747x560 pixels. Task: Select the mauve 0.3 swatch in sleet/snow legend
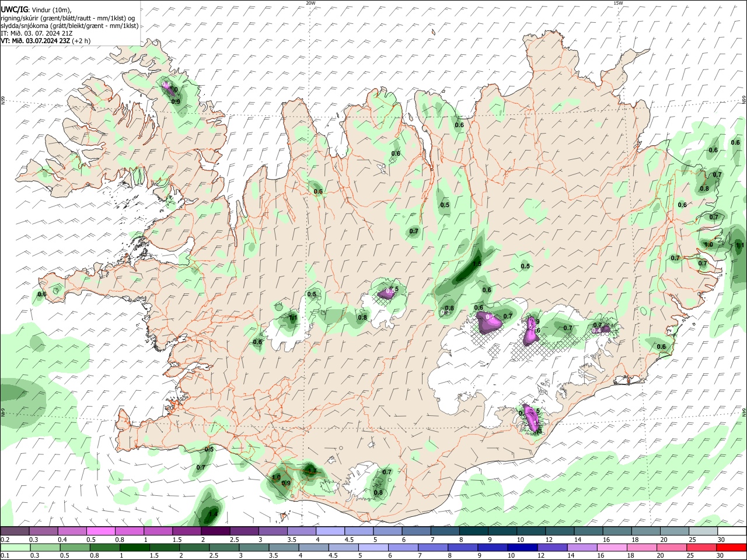click(43, 531)
